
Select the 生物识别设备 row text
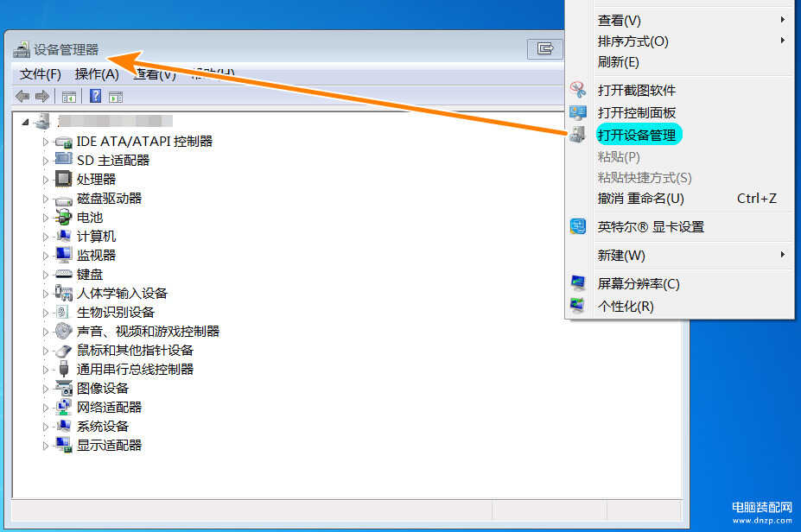pyautogui.click(x=116, y=313)
